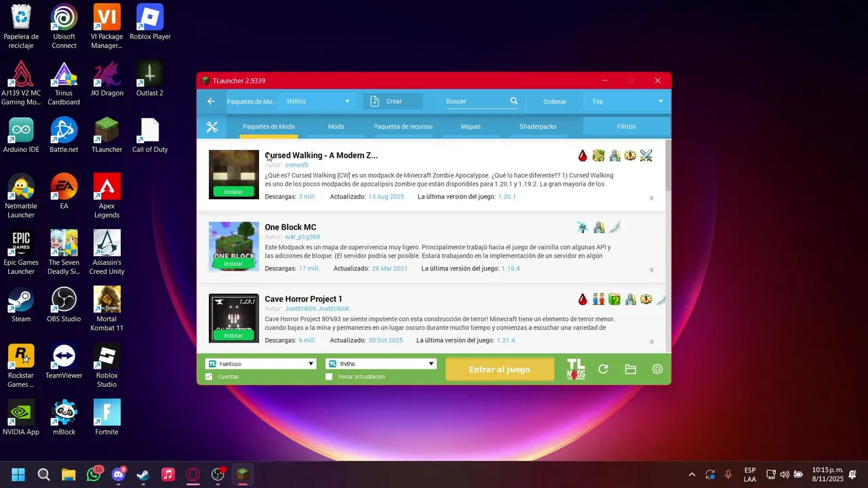Switch to the Mods tab
This screenshot has height=488, width=868.
(336, 127)
